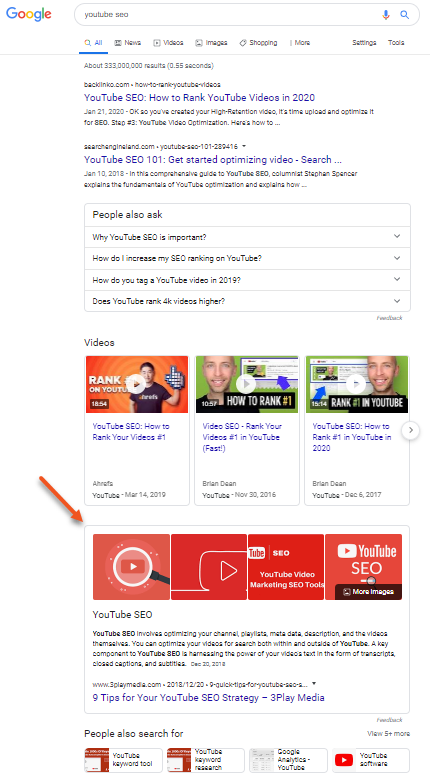Open dropdown arrow beside 3playmedia URL
430x780 pixels.
point(314,684)
